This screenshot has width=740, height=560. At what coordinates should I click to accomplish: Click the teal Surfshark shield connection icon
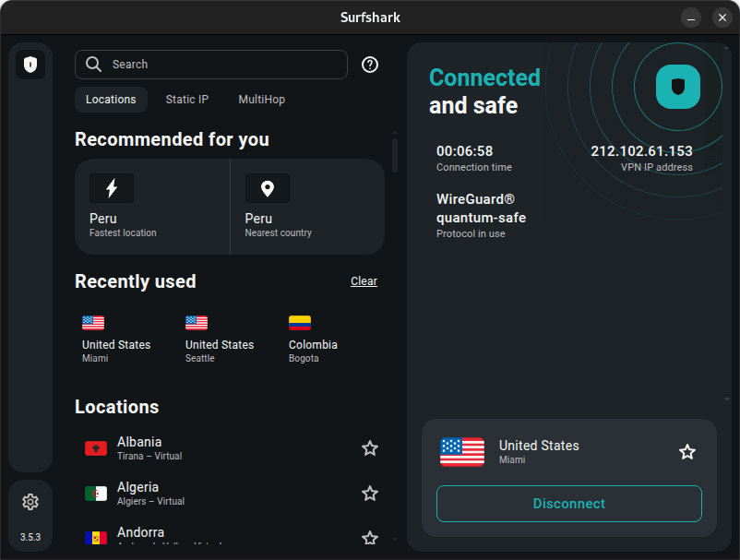[677, 87]
